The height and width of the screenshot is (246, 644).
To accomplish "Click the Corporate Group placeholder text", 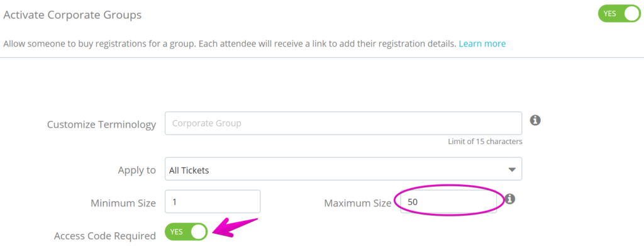I will point(206,123).
